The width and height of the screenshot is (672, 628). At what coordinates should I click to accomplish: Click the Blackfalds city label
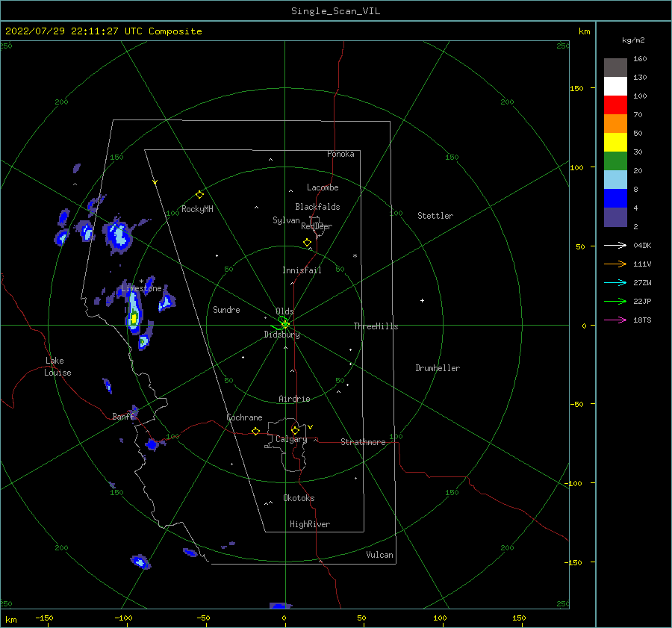pyautogui.click(x=317, y=207)
